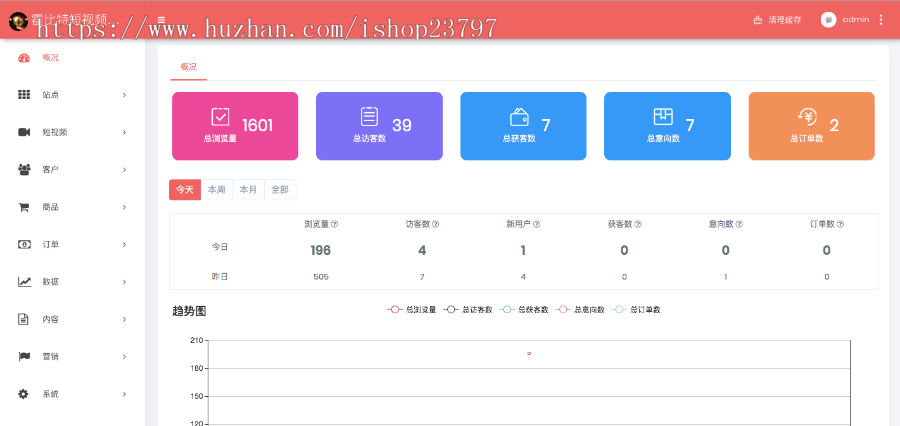This screenshot has width=900, height=426.
Task: Click the 商品 shopping cart icon
Action: 24,207
